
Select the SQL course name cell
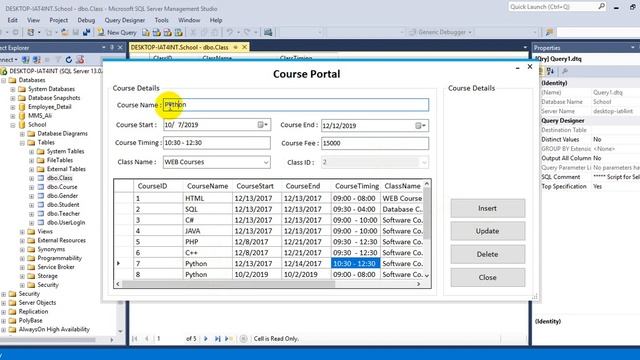coord(207,209)
